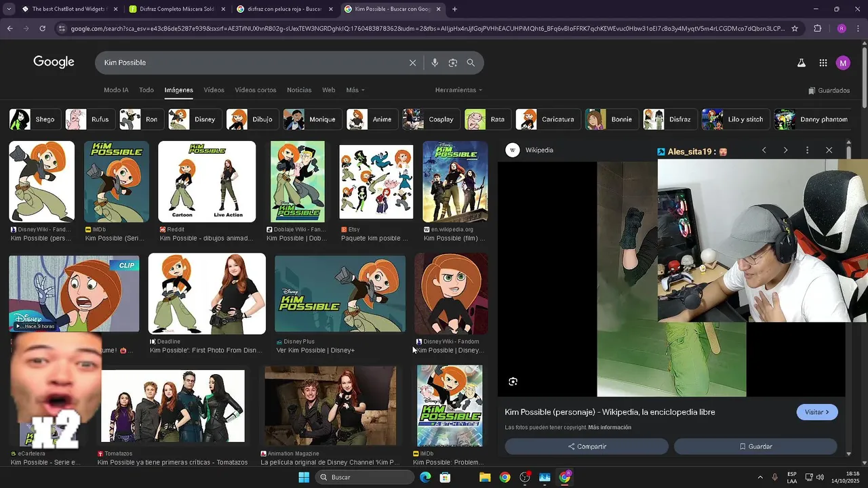Filter images by Danny phantom chip
868x488 pixels.
(814, 119)
